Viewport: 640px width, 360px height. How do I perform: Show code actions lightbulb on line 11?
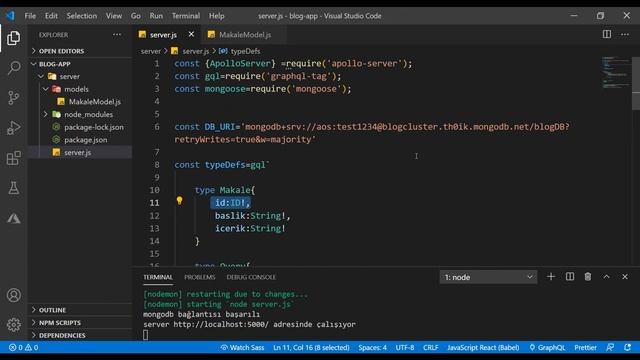click(179, 200)
